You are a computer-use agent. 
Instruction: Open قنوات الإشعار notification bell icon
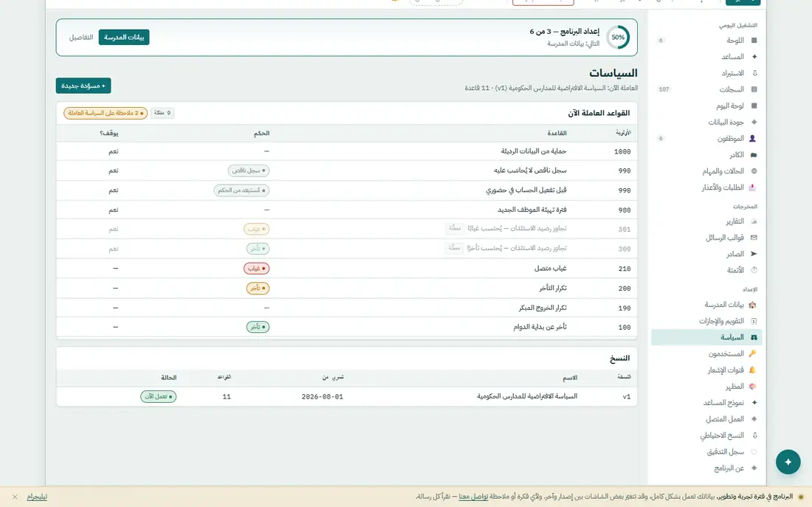pyautogui.click(x=752, y=370)
